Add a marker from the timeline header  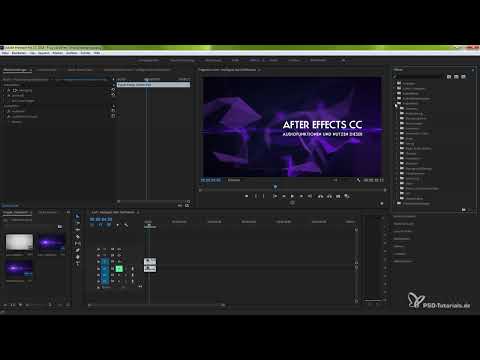[x=117, y=225]
